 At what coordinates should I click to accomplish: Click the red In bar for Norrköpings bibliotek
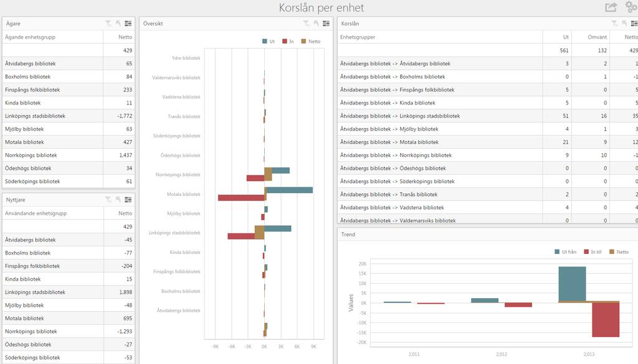255,178
